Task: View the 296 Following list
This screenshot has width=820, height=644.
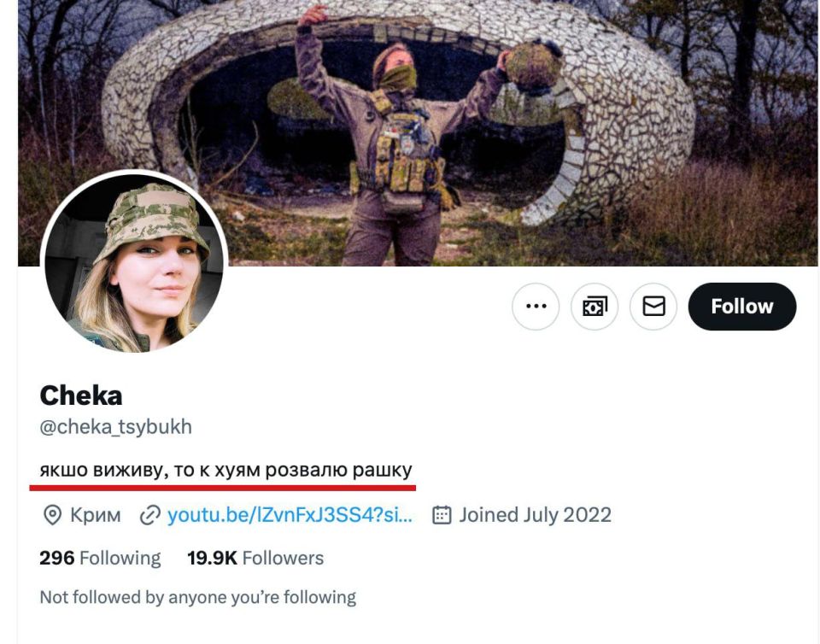Action: point(100,559)
